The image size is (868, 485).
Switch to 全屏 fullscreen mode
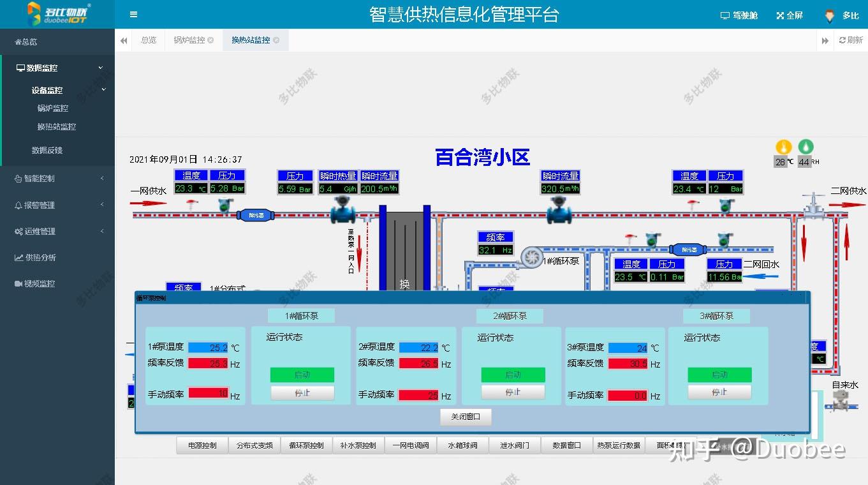790,15
